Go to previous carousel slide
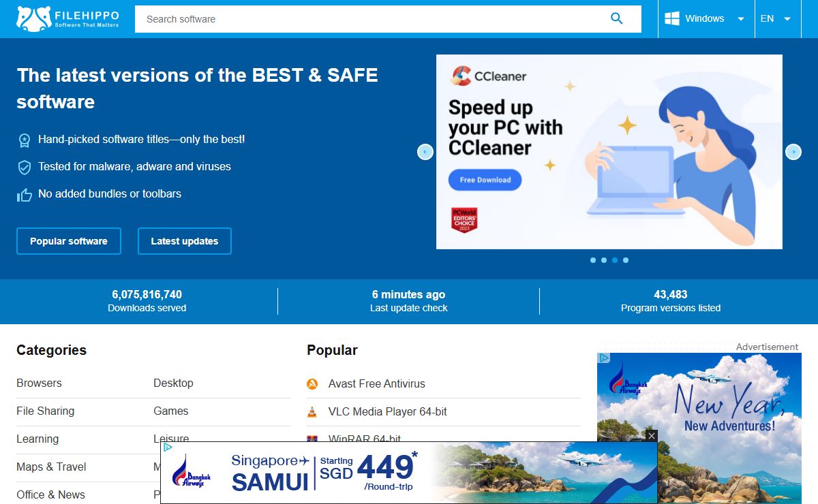The height and width of the screenshot is (504, 818). 425,152
